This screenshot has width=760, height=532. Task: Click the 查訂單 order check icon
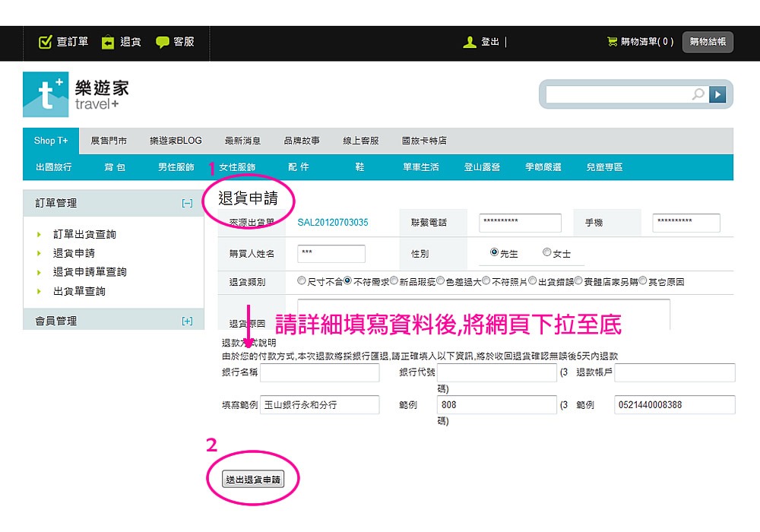(45, 42)
